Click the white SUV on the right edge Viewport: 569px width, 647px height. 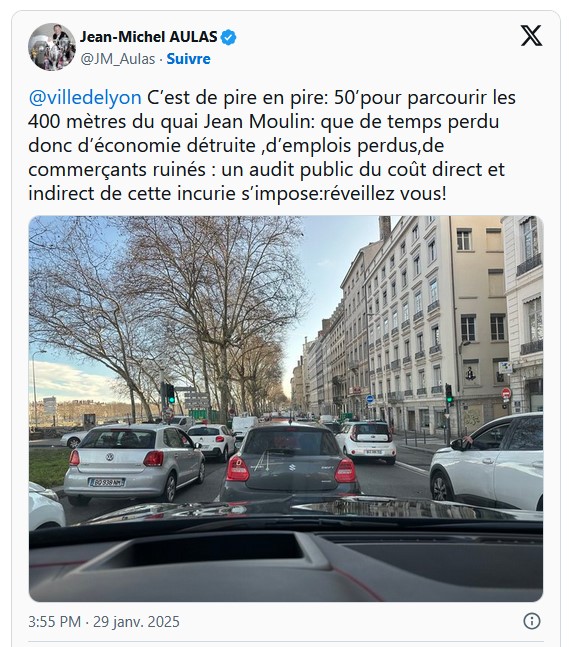coord(487,461)
